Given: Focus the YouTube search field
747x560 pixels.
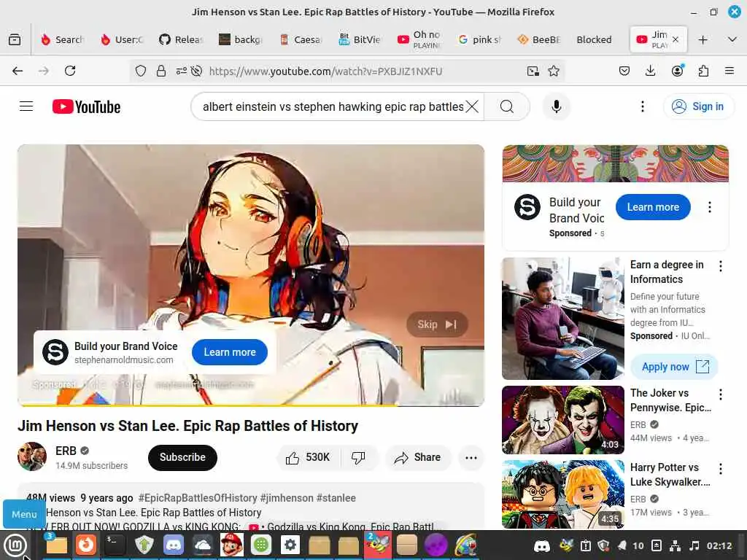Looking at the screenshot, I should pyautogui.click(x=333, y=106).
